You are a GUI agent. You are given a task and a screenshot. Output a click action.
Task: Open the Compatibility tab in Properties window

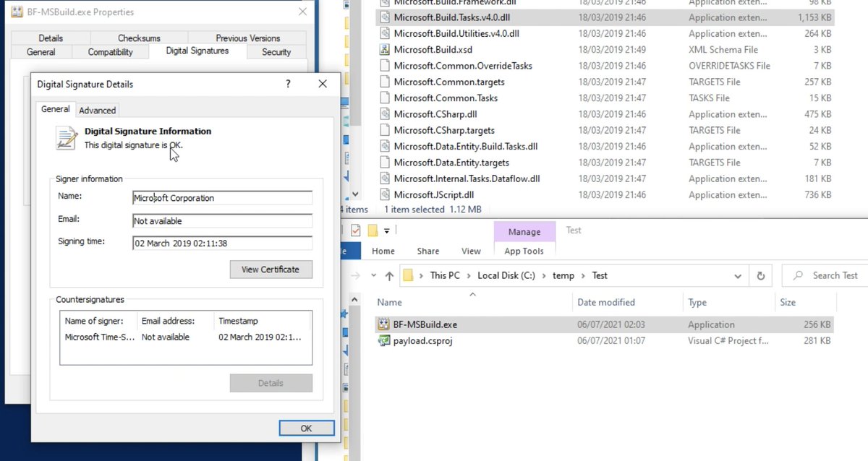[x=110, y=52]
